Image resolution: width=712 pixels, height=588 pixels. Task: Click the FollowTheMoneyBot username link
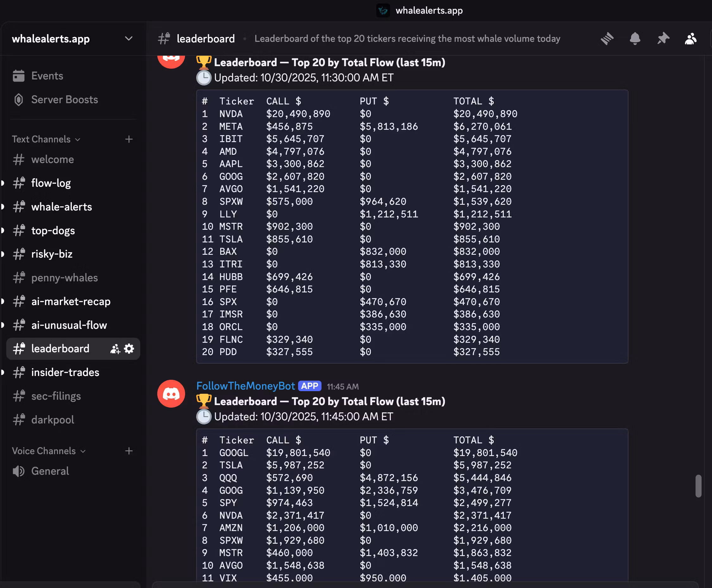point(246,386)
